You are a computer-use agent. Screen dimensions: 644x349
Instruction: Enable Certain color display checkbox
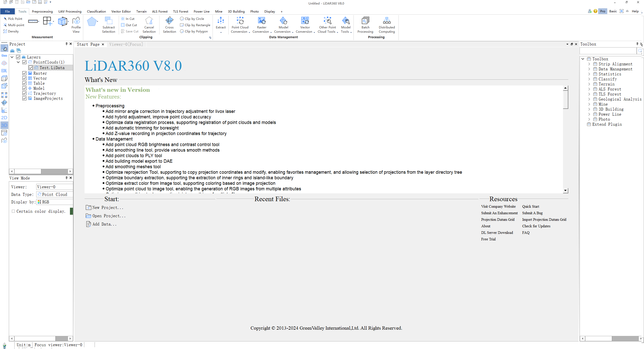[13, 211]
